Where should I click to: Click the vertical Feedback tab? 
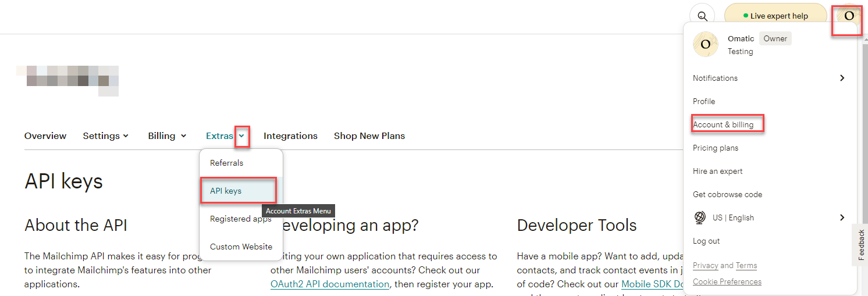tap(861, 245)
